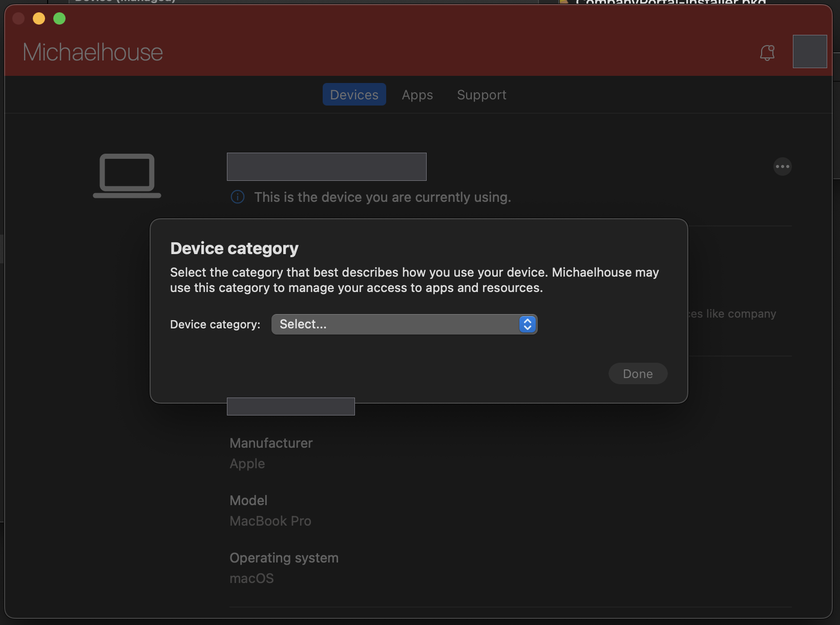840x625 pixels.
Task: Click the MacBook Pro value
Action: pyautogui.click(x=270, y=521)
